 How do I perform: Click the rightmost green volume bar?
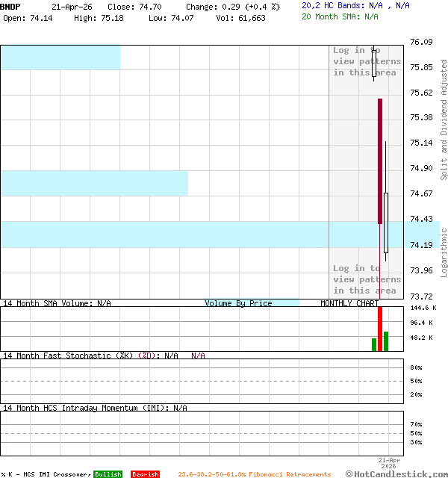[x=386, y=341]
